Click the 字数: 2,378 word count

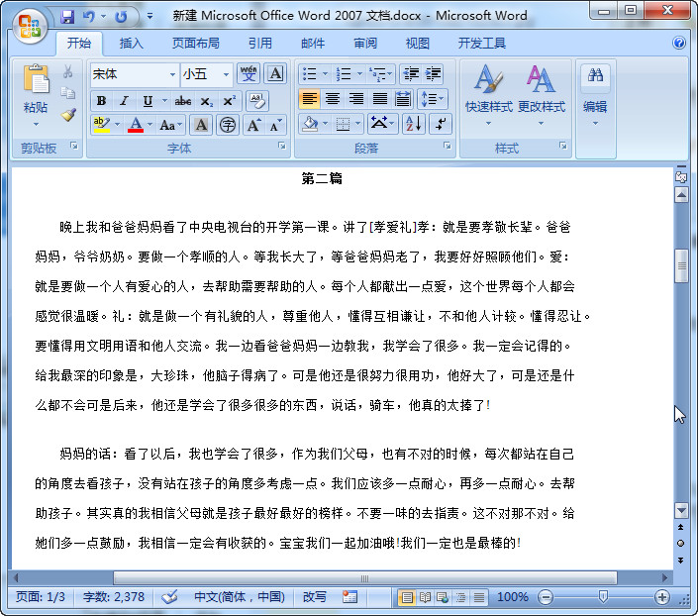coord(114,596)
